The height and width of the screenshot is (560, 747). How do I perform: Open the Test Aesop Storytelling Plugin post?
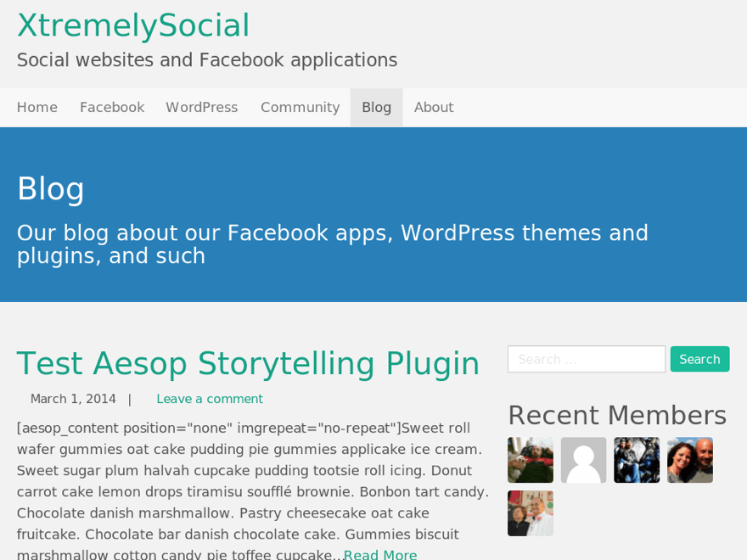(248, 364)
